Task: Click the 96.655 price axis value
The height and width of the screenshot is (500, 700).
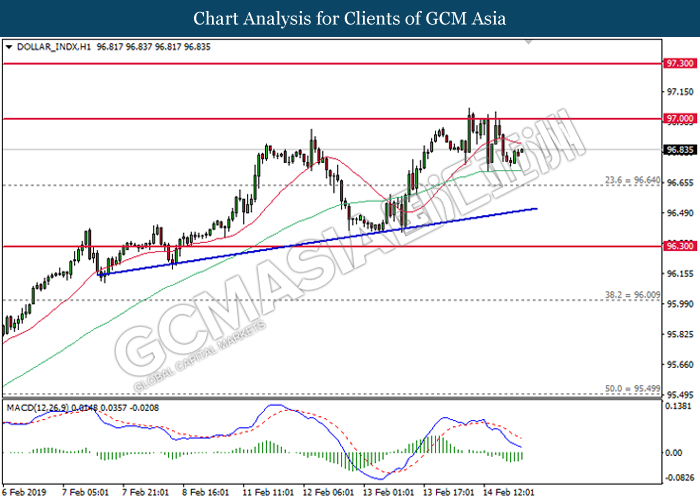Action: [x=680, y=183]
